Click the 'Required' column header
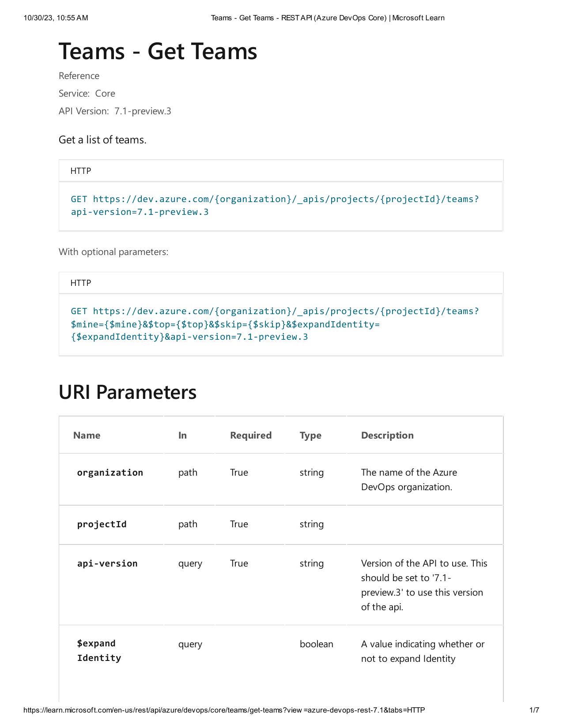This screenshot has width=563, height=728. tap(250, 435)
